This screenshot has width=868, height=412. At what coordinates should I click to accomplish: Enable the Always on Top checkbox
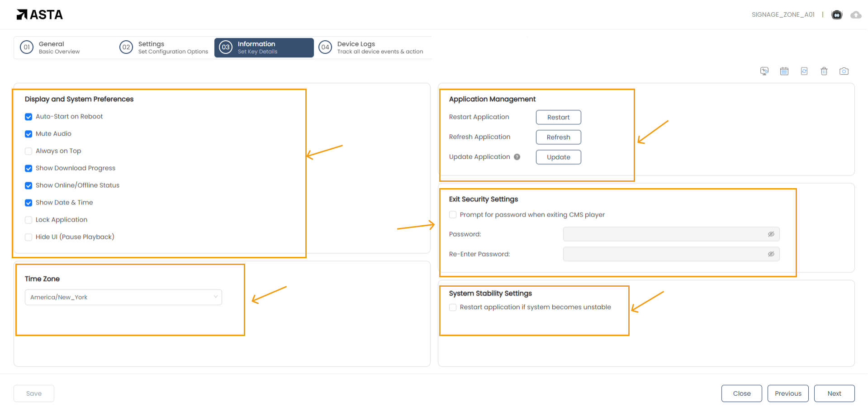28,151
